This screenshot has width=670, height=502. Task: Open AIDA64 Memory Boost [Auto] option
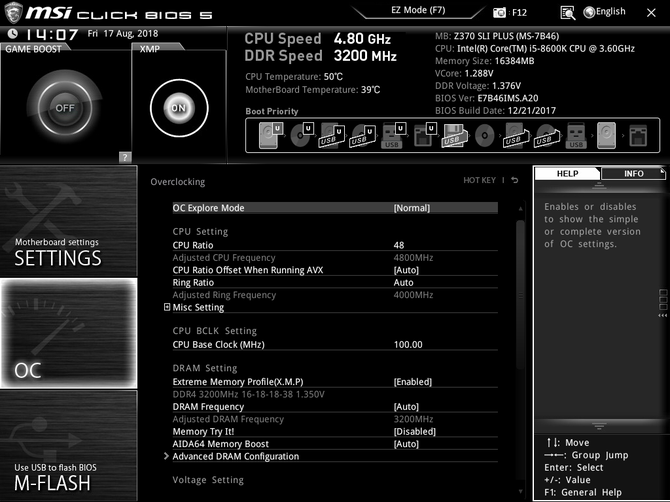[406, 444]
